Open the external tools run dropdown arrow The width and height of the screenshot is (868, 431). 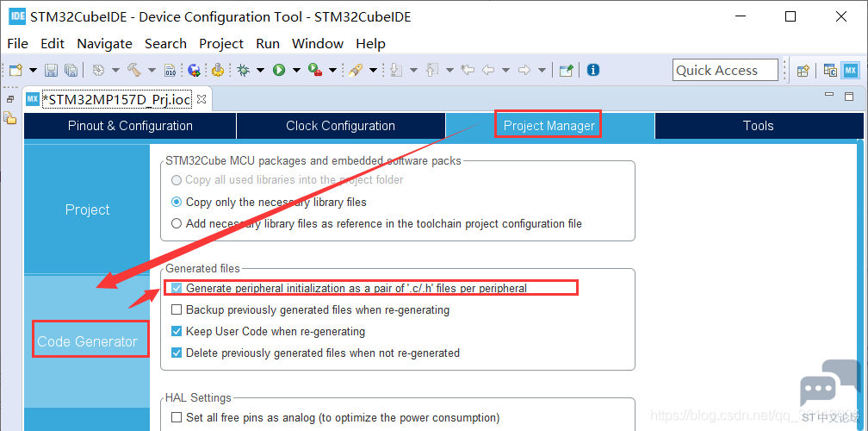pos(332,71)
